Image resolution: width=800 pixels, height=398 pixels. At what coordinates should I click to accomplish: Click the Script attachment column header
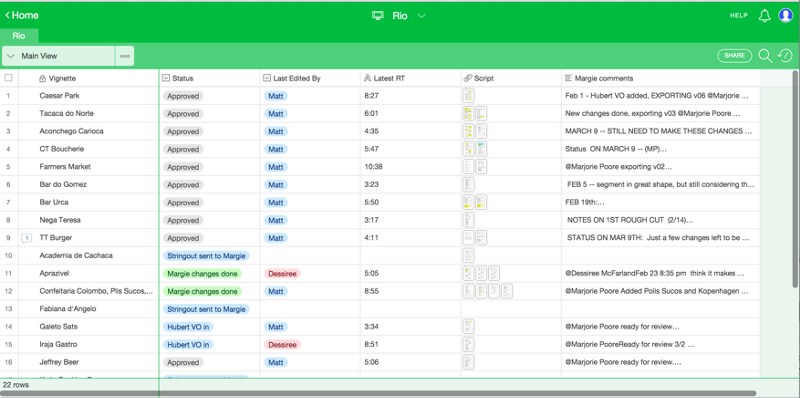(x=511, y=78)
